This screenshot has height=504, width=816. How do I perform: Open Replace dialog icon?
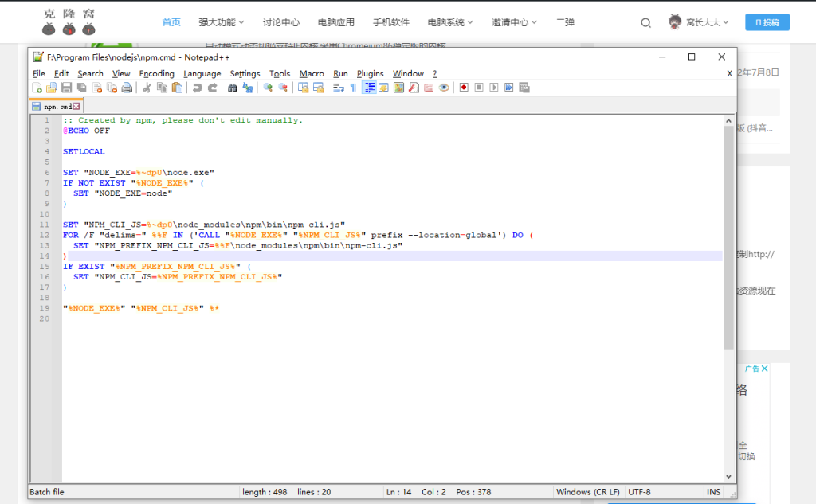[248, 88]
